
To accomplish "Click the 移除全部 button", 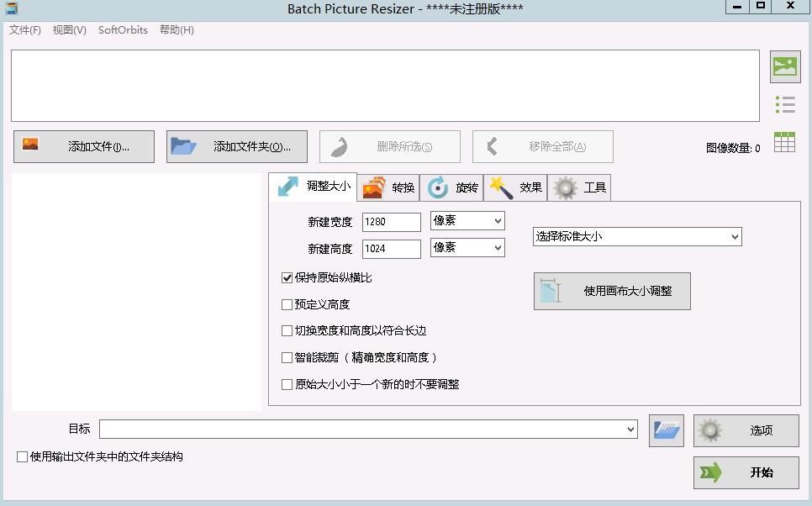I will pyautogui.click(x=543, y=146).
